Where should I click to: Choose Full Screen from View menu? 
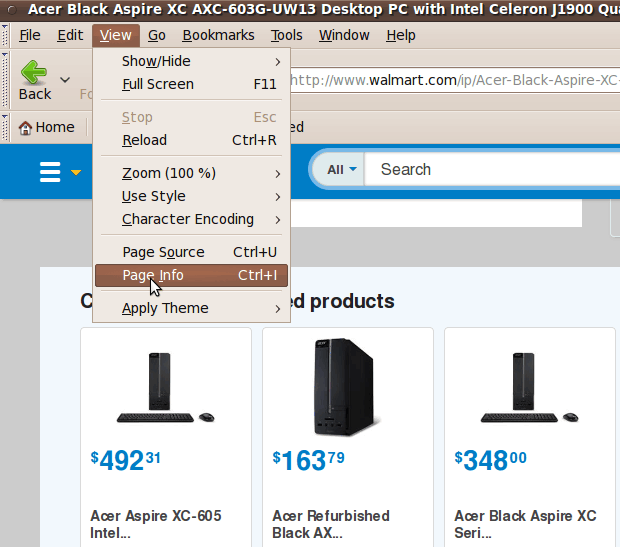tap(191, 84)
